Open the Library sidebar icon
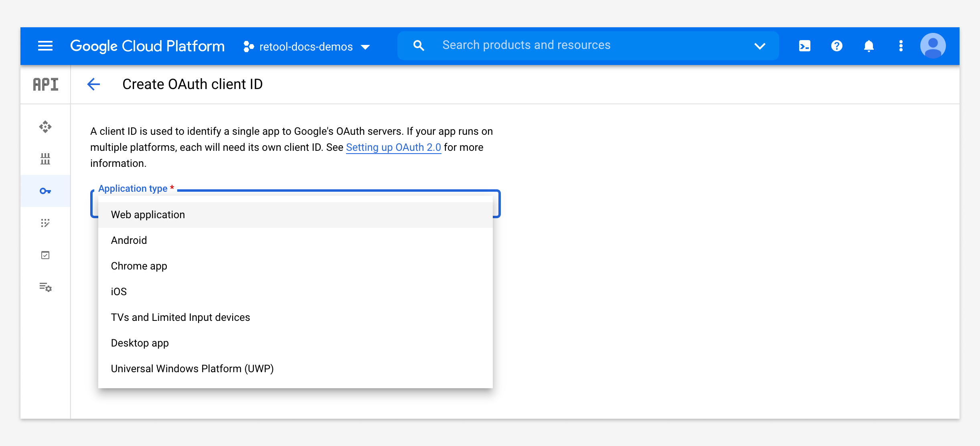Image resolution: width=980 pixels, height=446 pixels. [x=45, y=159]
